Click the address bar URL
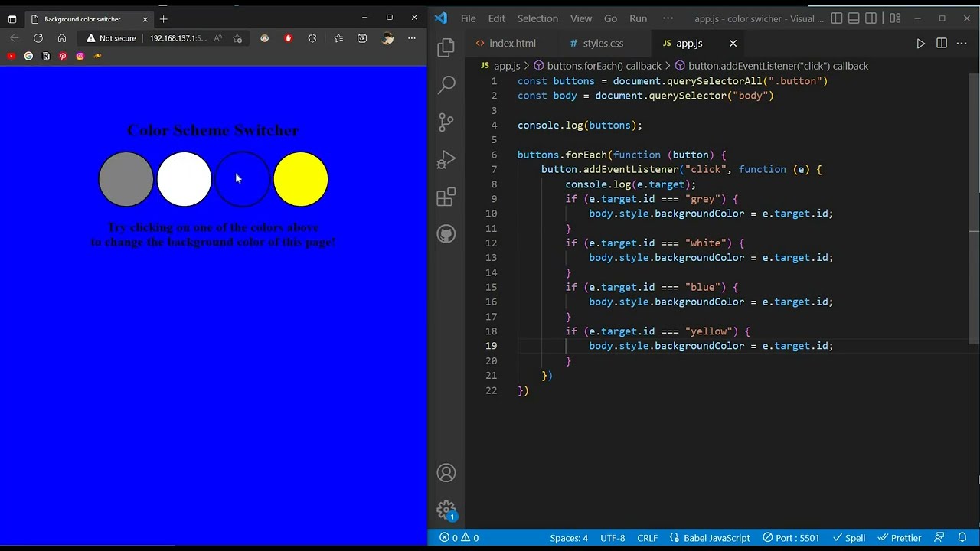This screenshot has height=551, width=980. tap(178, 38)
